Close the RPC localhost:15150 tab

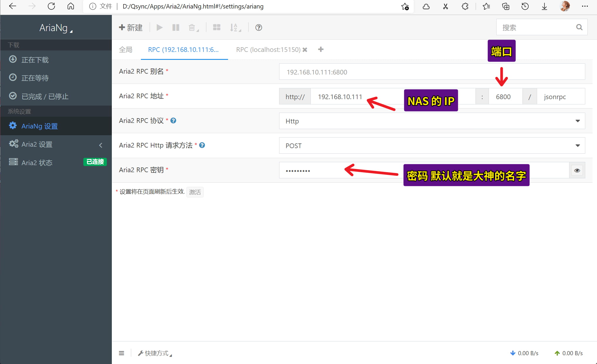pyautogui.click(x=305, y=50)
